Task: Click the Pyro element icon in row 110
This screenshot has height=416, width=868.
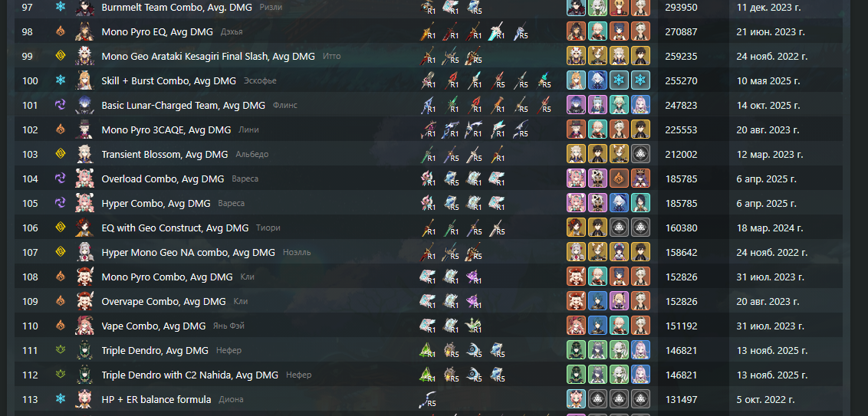Action: [x=61, y=326]
